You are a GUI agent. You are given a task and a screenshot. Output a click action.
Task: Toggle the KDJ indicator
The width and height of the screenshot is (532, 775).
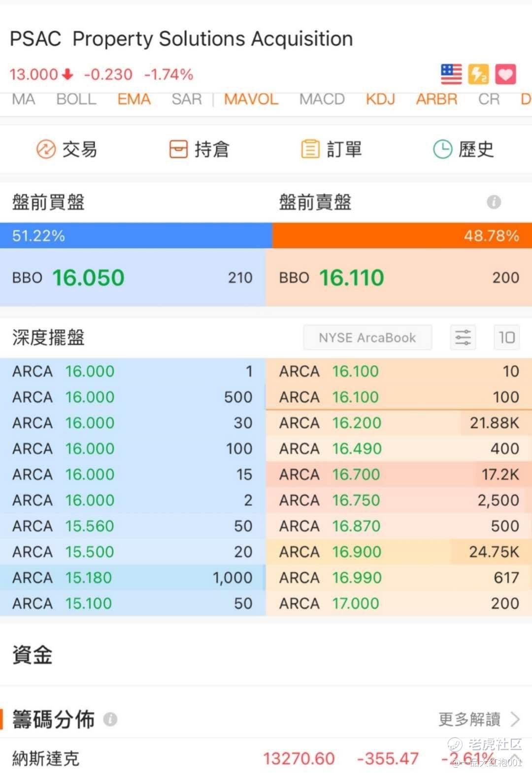(x=380, y=100)
